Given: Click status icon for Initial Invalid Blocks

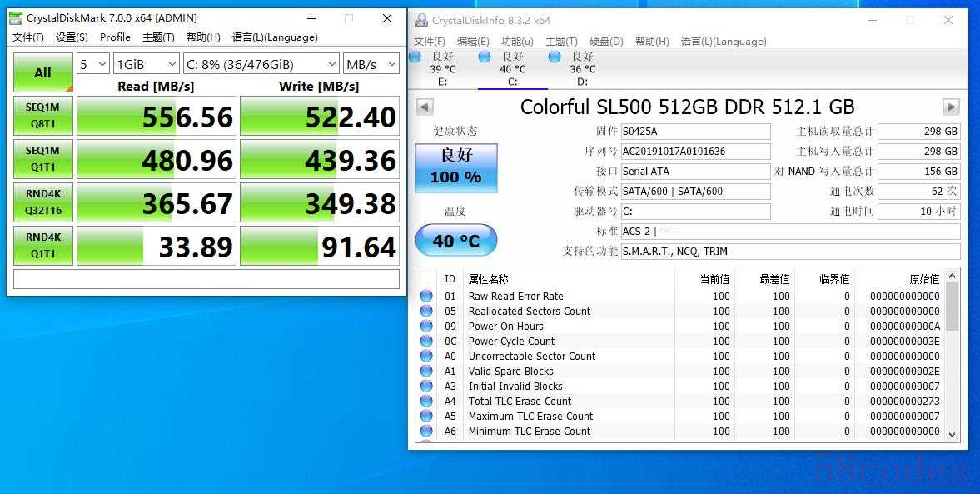Looking at the screenshot, I should (426, 386).
